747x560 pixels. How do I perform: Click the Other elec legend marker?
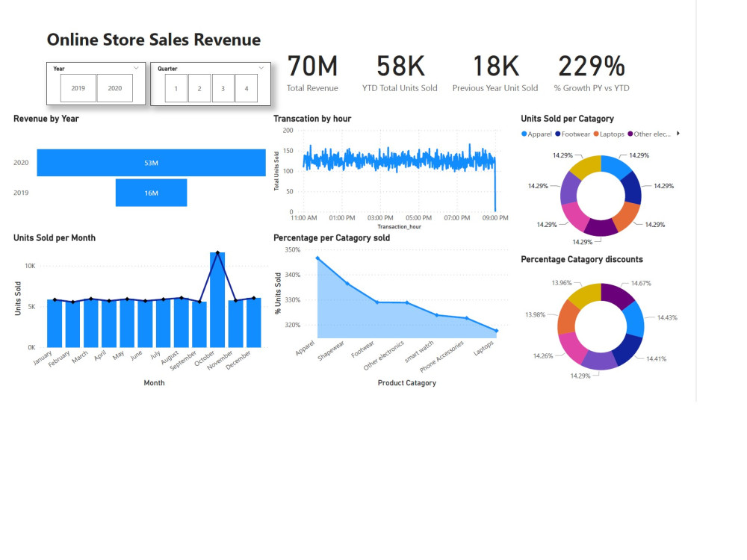pos(630,134)
